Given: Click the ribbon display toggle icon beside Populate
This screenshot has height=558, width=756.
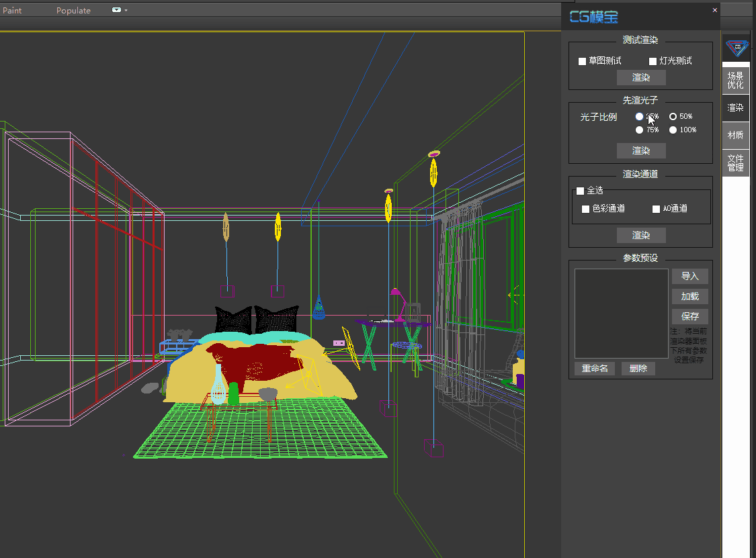Looking at the screenshot, I should coord(116,10).
